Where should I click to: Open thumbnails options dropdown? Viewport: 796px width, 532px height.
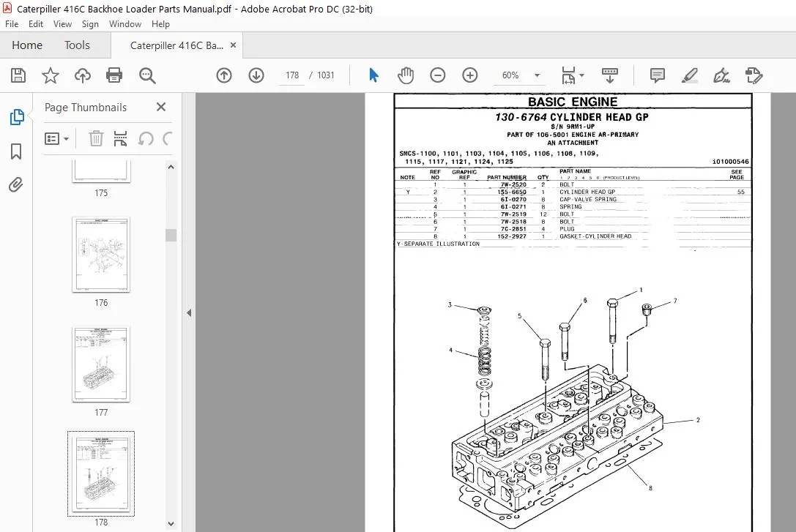[57, 138]
